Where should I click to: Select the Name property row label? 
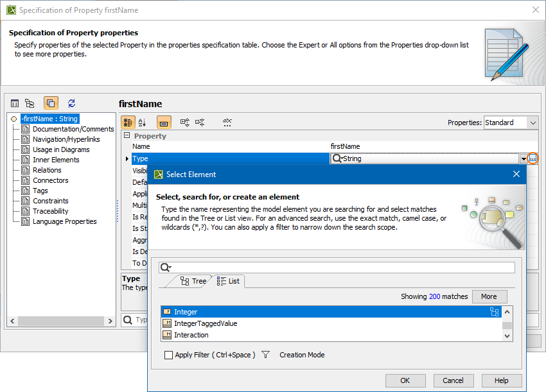(141, 146)
